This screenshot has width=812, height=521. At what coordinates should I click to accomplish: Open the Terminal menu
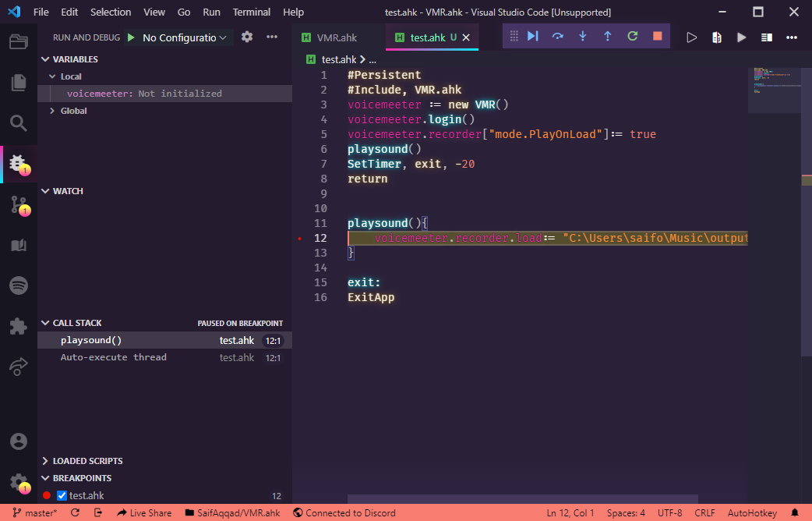[251, 12]
